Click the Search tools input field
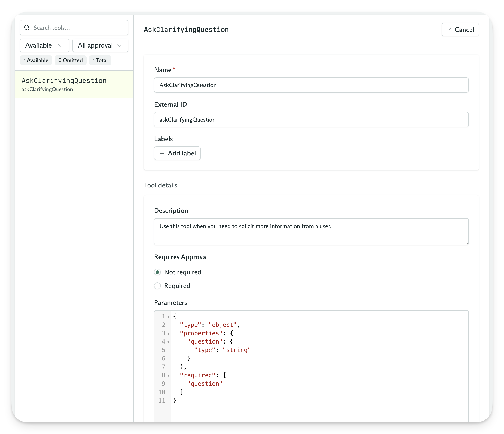Image resolution: width=504 pixels, height=434 pixels. pos(74,28)
